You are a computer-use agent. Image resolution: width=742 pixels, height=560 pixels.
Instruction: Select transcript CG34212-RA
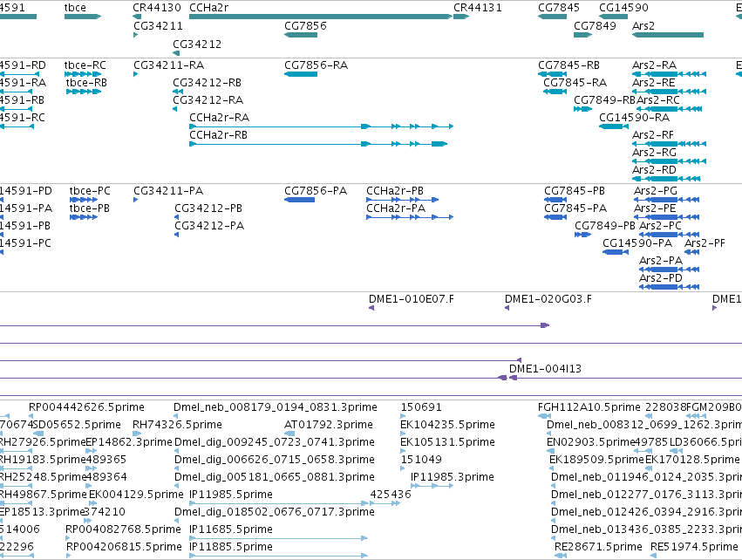208,100
